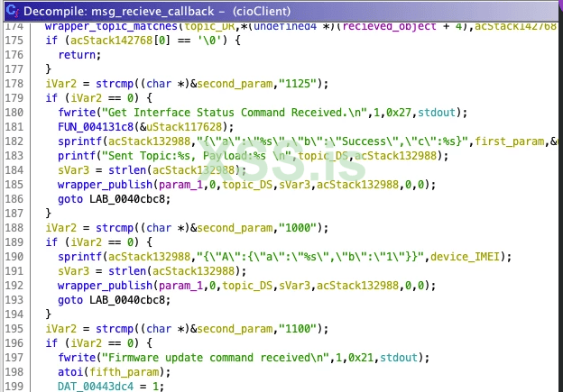Screen dimensions: 563x392
Task: Select the 'Firmware update command received' string
Action: pos(216,358)
